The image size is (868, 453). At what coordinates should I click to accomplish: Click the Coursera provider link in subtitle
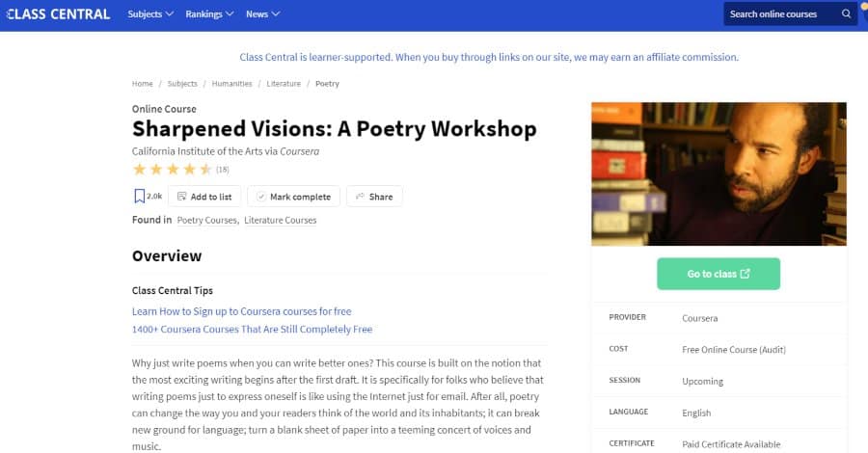pos(300,151)
